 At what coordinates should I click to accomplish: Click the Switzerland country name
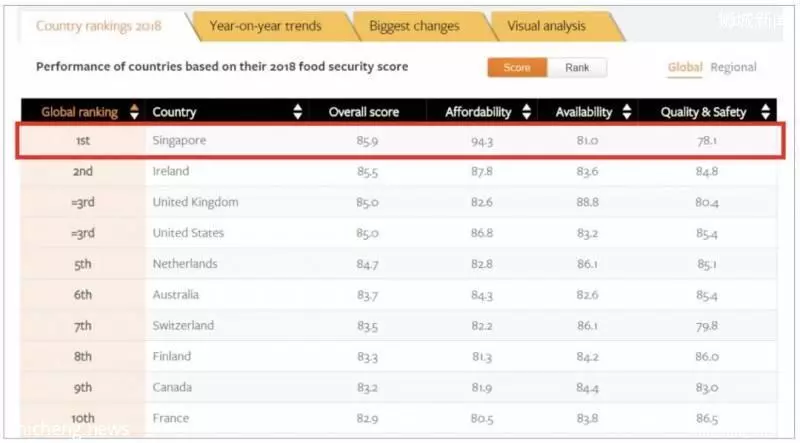pyautogui.click(x=183, y=326)
